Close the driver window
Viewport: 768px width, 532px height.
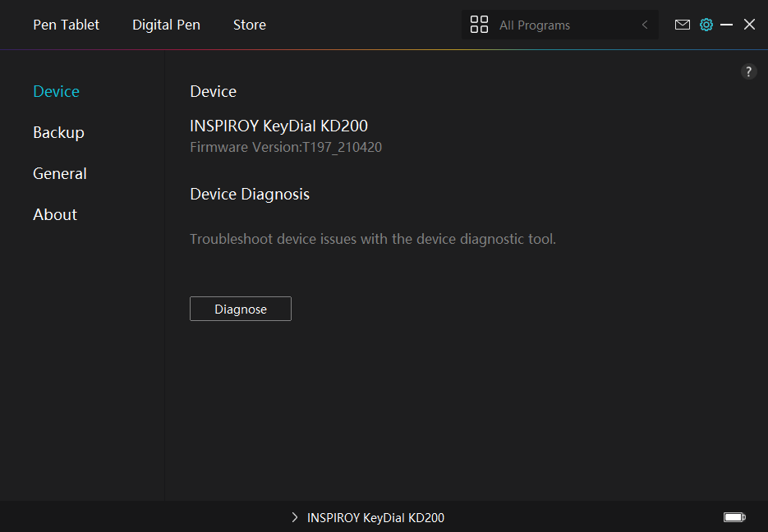coord(749,25)
